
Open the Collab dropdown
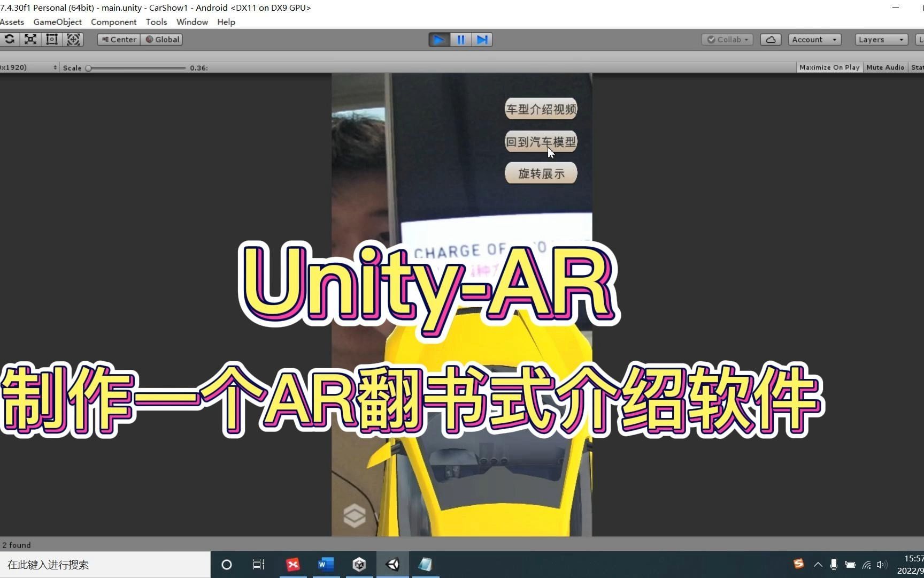[x=727, y=40]
